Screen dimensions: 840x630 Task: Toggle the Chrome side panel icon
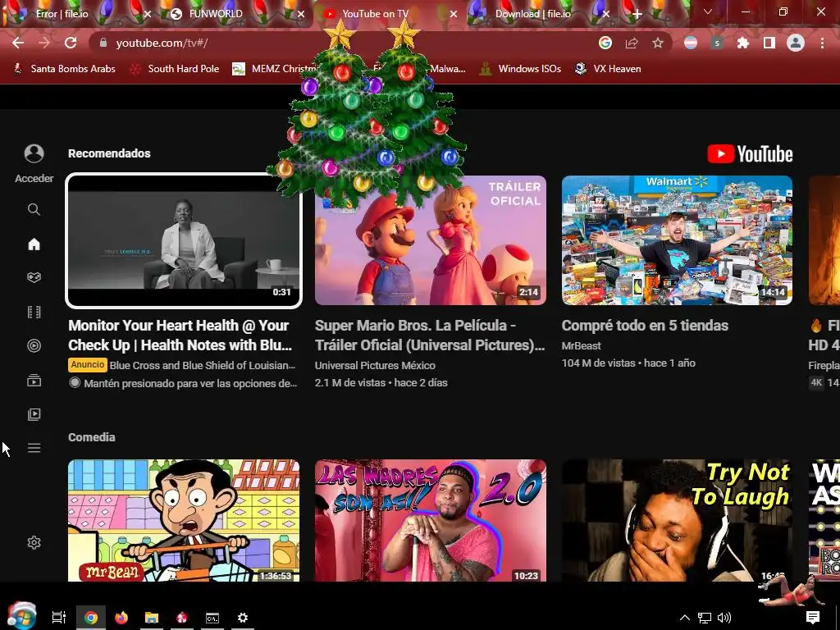tap(769, 43)
